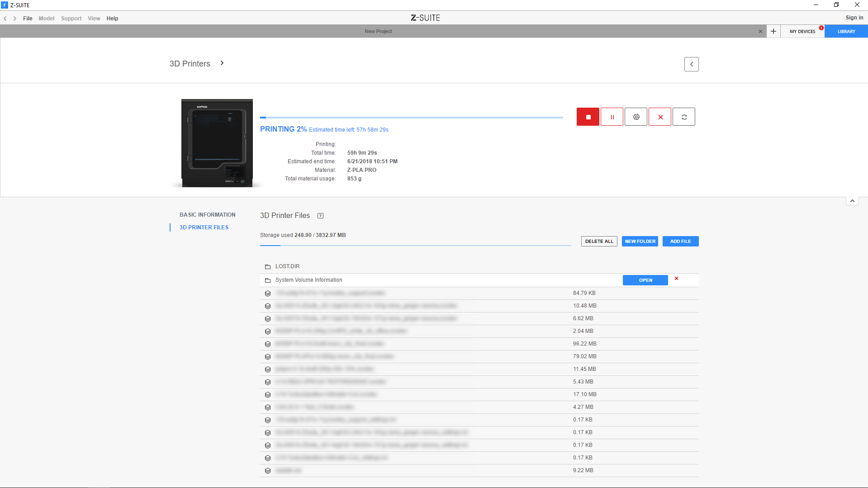
Task: Click the help icon next to 3D Printer Files
Action: 320,216
